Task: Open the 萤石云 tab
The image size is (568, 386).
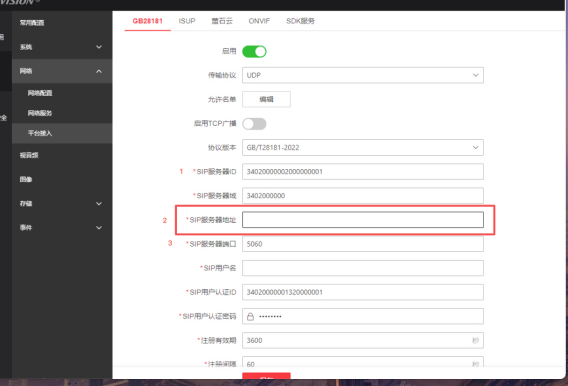Action: coord(222,21)
